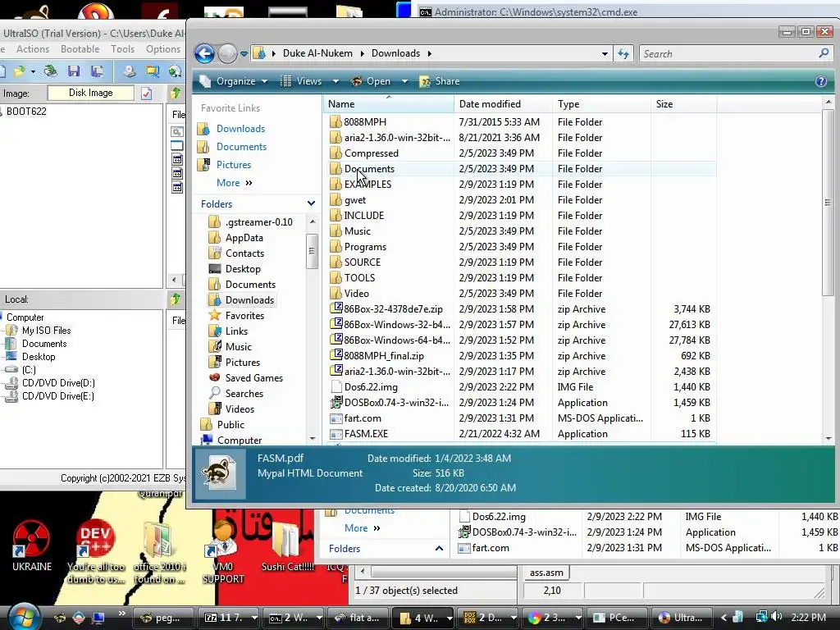Select the VM0 SUPPORT desktop shortcut

[x=223, y=552]
